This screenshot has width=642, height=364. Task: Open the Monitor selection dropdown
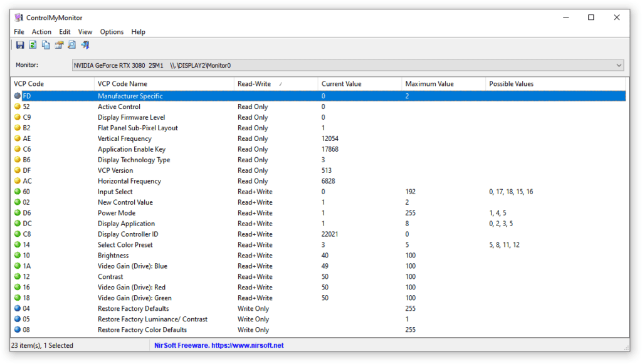point(348,65)
